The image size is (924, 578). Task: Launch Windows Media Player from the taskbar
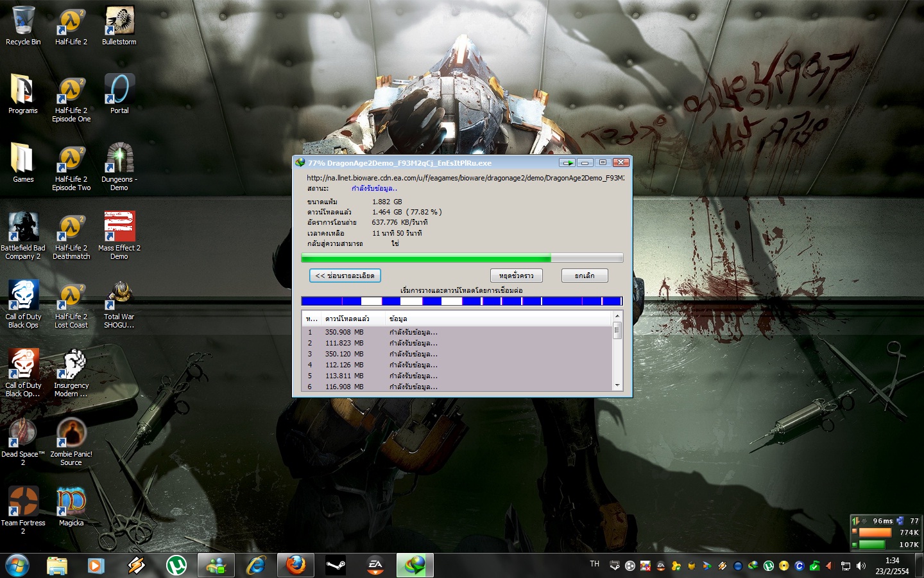(96, 565)
